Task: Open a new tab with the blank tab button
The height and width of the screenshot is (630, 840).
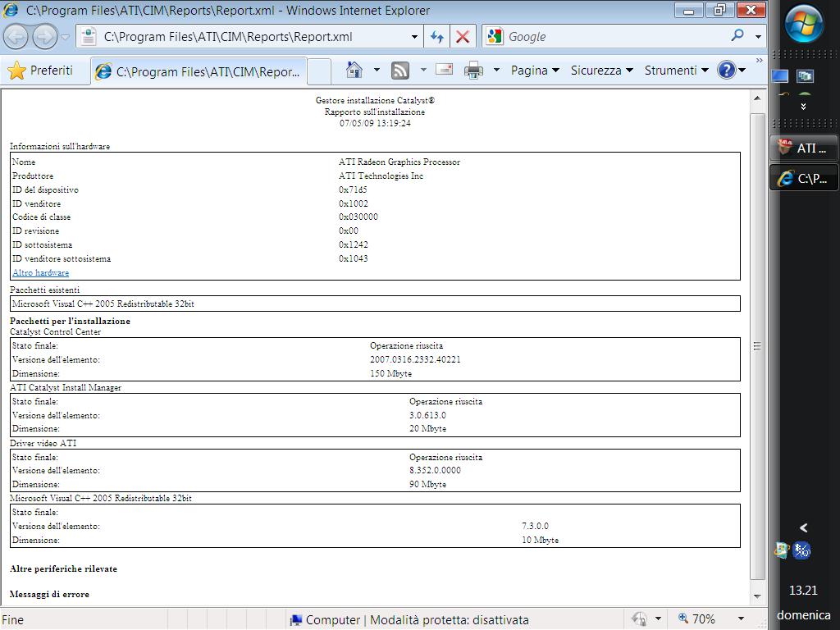Action: click(319, 71)
